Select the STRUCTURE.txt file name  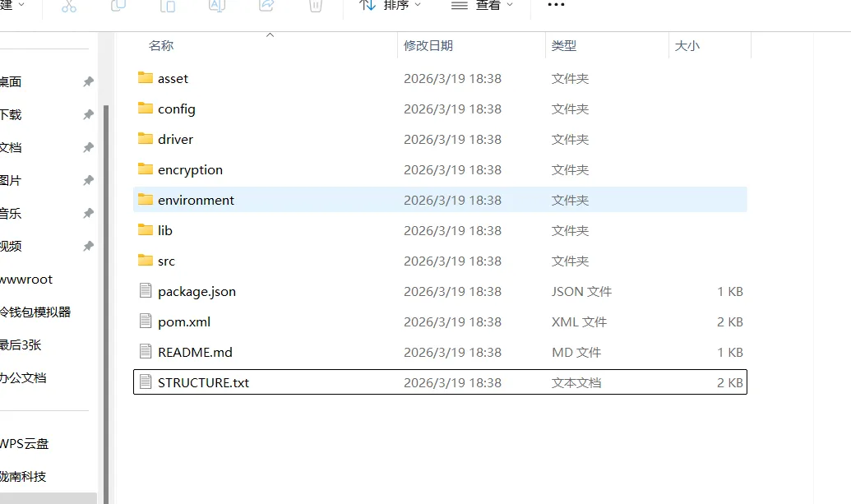(x=203, y=382)
